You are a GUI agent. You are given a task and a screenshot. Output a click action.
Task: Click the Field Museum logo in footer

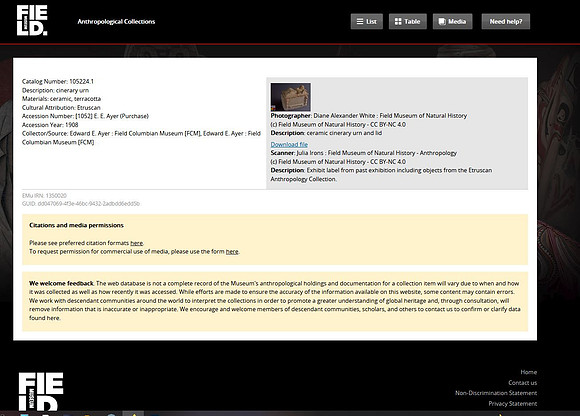pyautogui.click(x=41, y=391)
